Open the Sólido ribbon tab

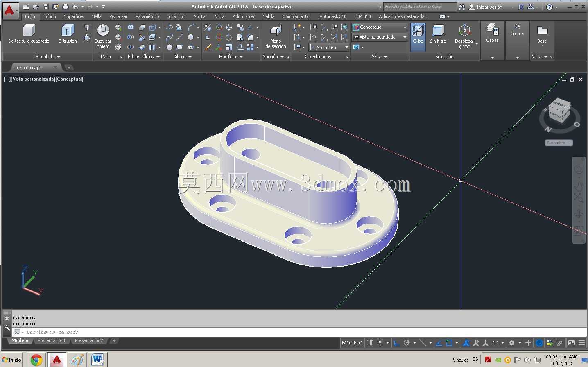(x=50, y=16)
